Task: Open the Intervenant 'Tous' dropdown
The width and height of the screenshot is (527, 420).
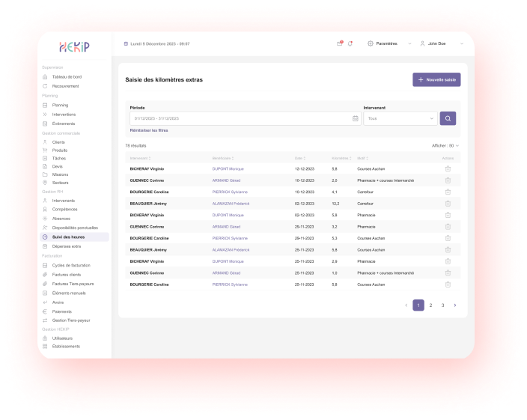Action: point(400,118)
